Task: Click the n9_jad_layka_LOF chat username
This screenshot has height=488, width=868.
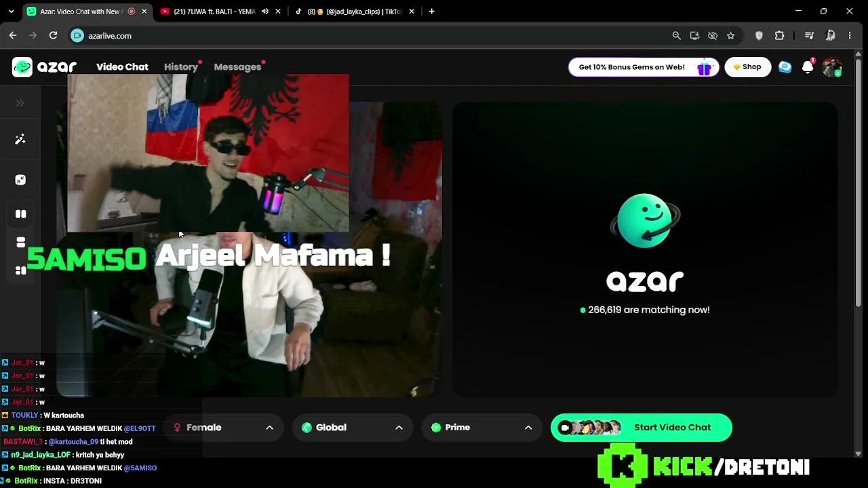Action: (x=41, y=455)
